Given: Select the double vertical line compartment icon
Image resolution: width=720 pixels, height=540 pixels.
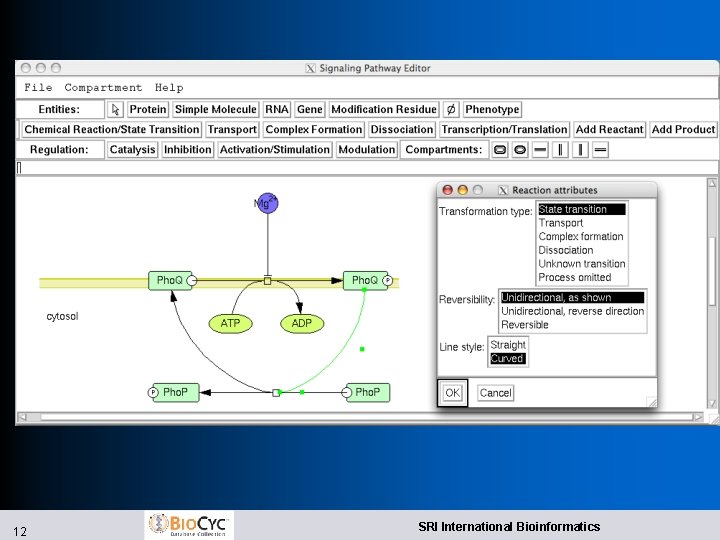Looking at the screenshot, I should (x=560, y=150).
